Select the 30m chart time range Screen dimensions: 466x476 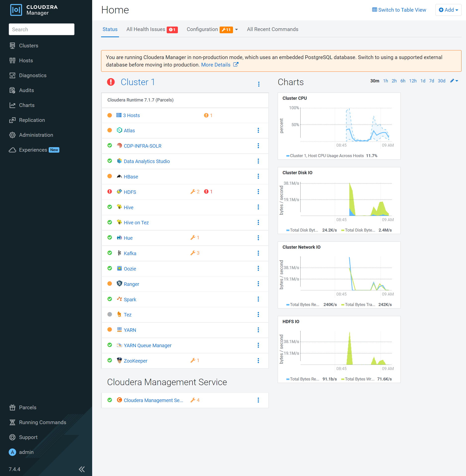point(375,81)
